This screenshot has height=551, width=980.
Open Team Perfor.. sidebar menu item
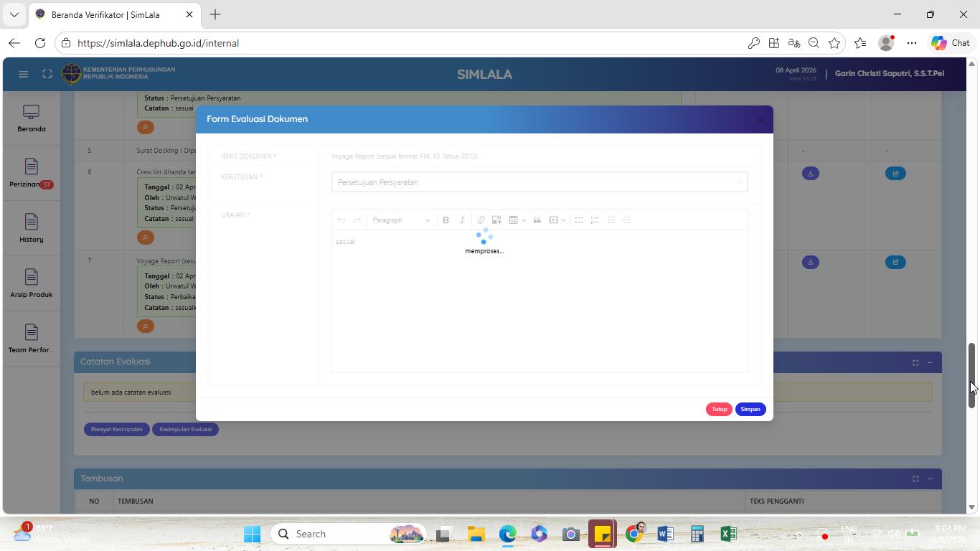31,339
